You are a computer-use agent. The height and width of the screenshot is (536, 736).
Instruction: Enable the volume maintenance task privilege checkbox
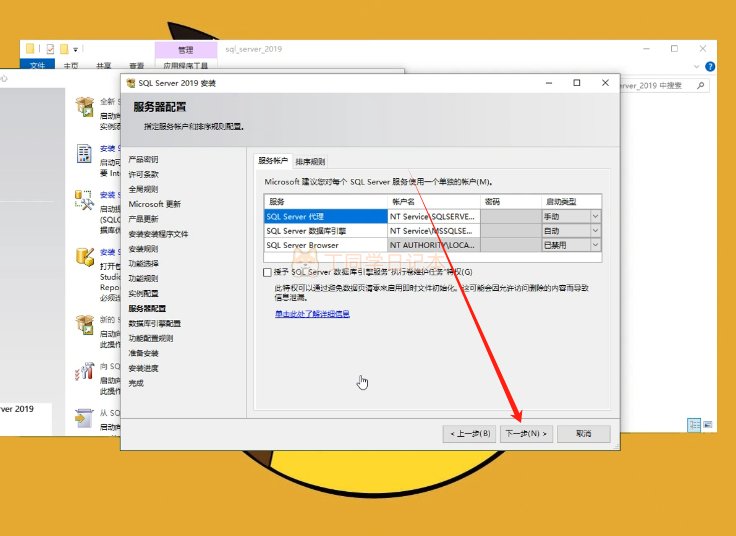pos(267,272)
